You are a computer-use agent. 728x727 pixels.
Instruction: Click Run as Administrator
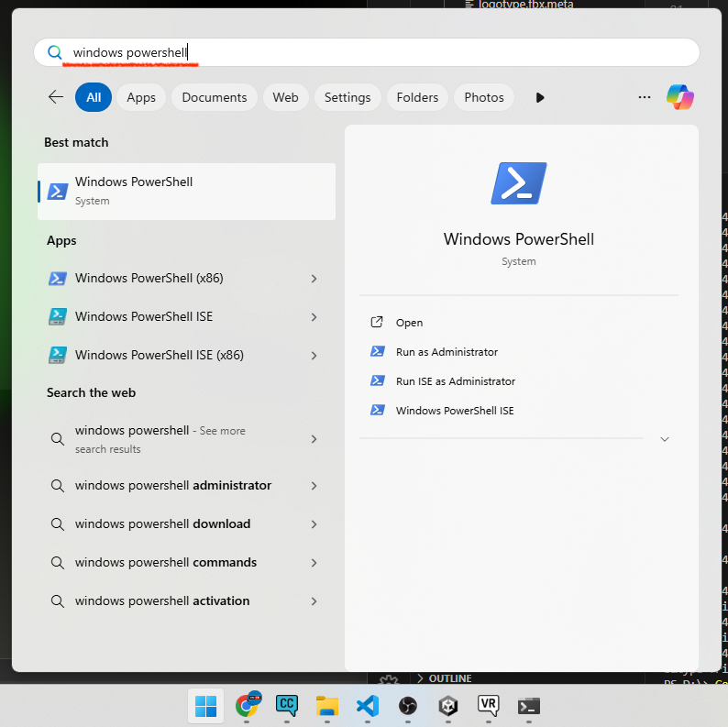click(447, 352)
